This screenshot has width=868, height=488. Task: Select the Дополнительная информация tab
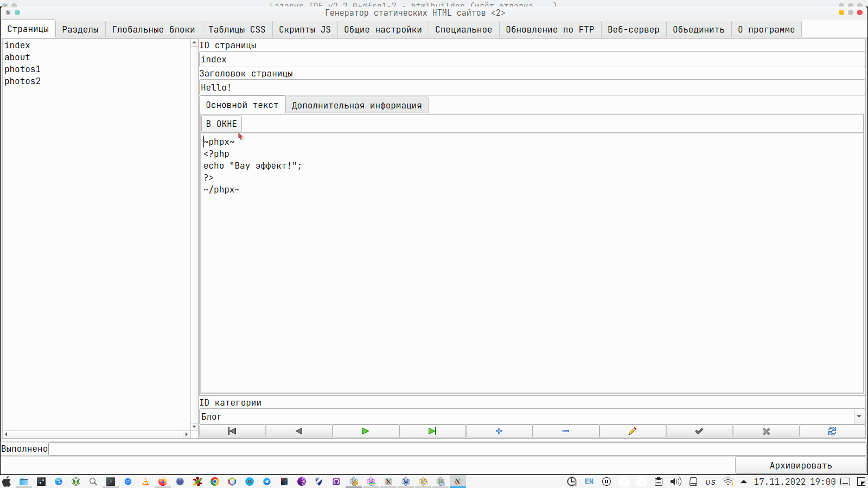click(356, 105)
